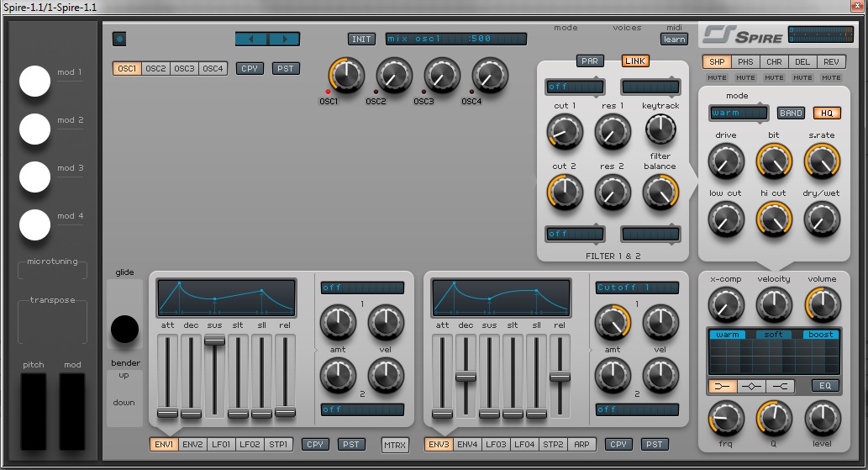Image resolution: width=868 pixels, height=470 pixels.
Task: Toggle the LINK filter button
Action: click(635, 61)
